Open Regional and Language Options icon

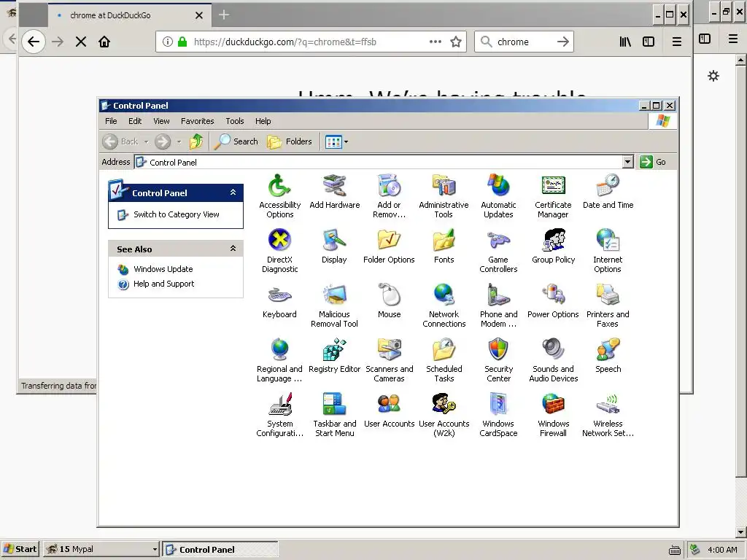tap(279, 360)
